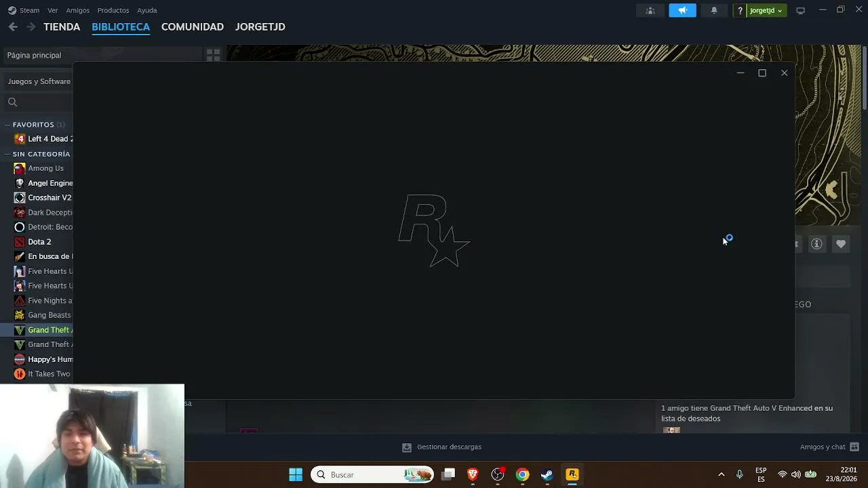Select Left 4 Dead 2 game icon
The width and height of the screenshot is (868, 488).
[x=20, y=139]
